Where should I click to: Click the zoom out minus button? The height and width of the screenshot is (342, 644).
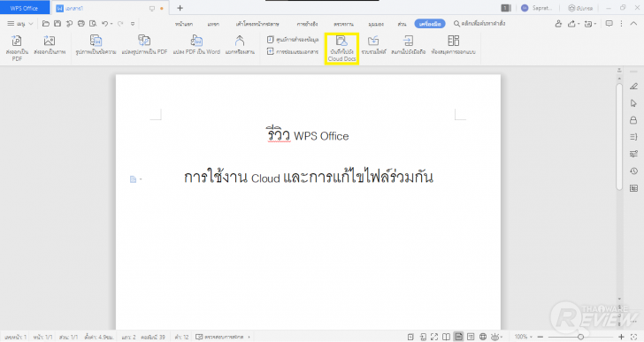tap(540, 337)
